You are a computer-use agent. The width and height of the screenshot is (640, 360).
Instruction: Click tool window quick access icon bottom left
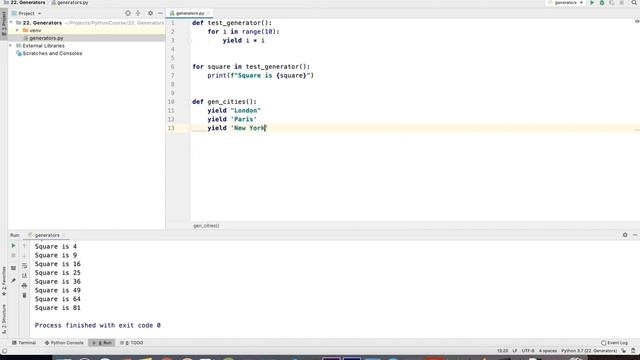coord(4,351)
